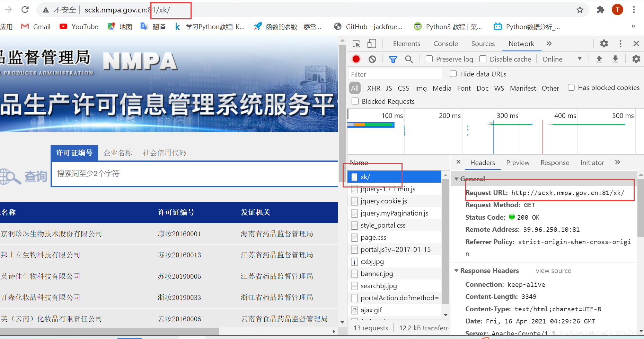Open the 地图 bookmark
This screenshot has width=644, height=339.
(x=120, y=27)
